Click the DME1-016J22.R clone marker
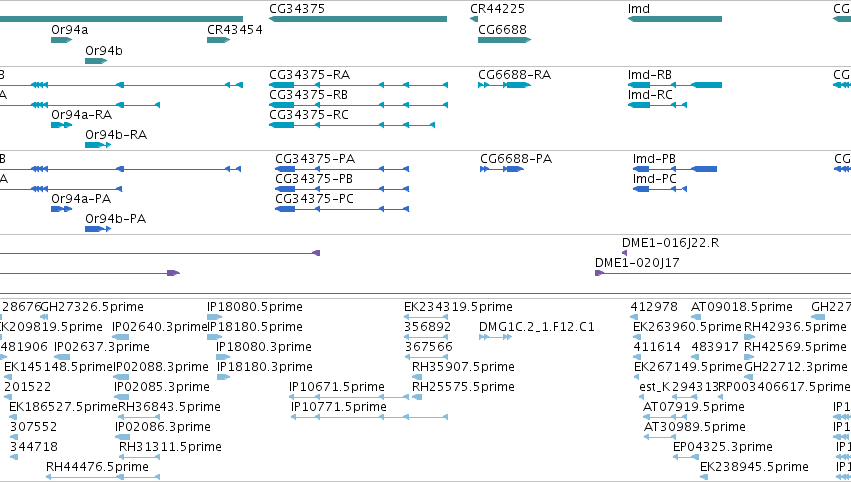This screenshot has width=851, height=482. pos(625,253)
